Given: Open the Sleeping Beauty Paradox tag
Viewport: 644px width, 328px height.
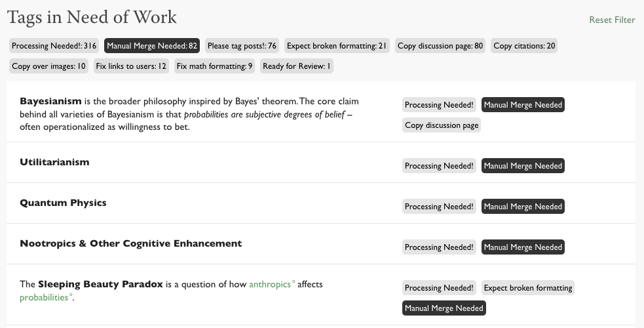Looking at the screenshot, I should 100,284.
